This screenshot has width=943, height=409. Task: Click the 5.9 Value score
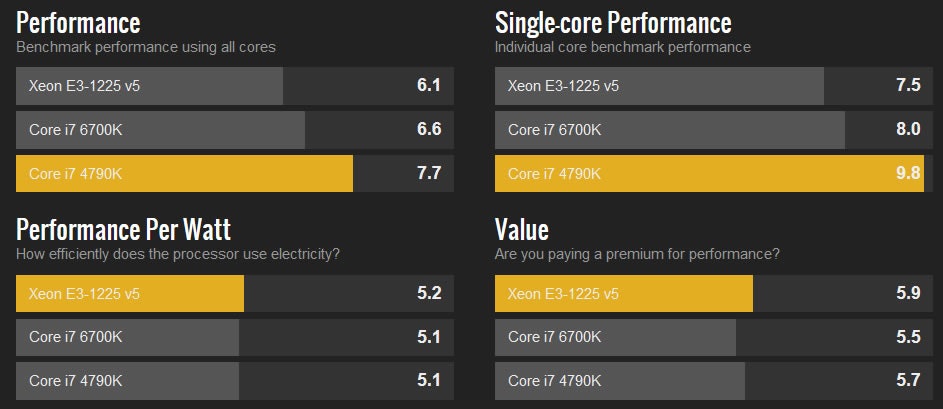pos(907,294)
